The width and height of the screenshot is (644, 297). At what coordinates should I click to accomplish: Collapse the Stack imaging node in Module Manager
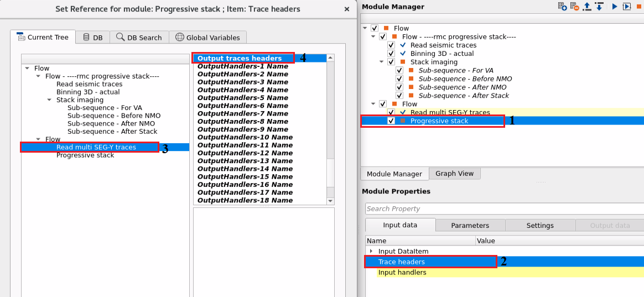[x=382, y=62]
